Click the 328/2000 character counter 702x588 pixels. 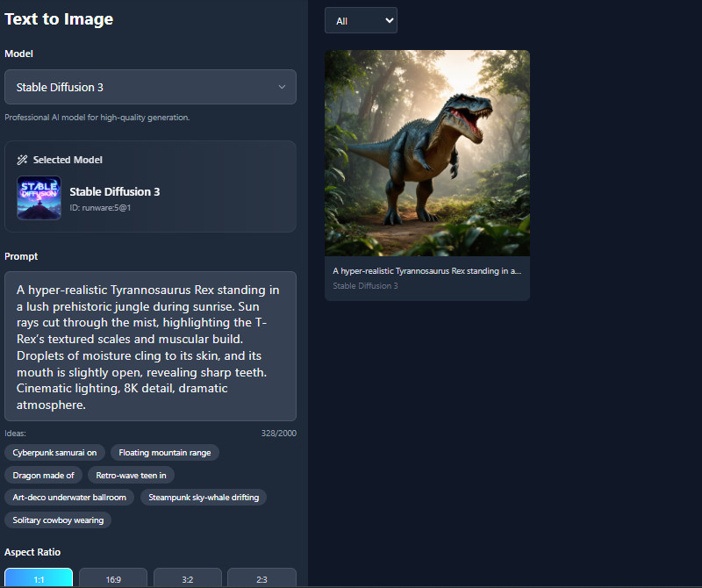coord(279,433)
